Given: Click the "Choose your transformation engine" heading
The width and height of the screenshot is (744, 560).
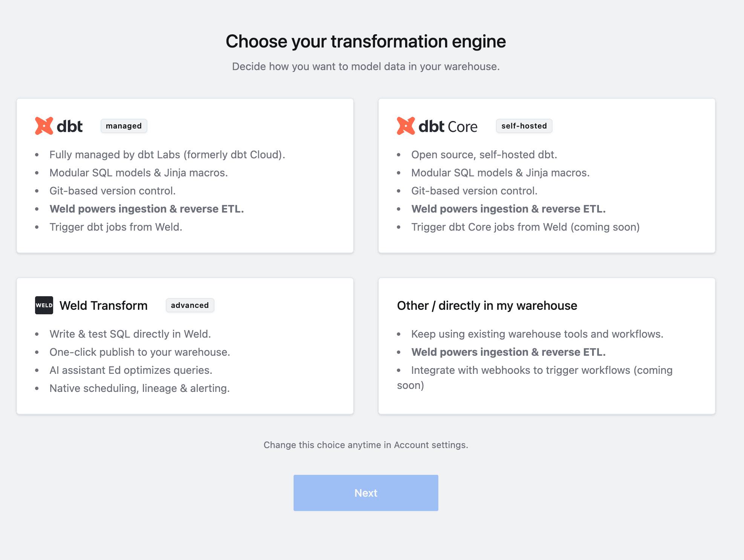Looking at the screenshot, I should pyautogui.click(x=366, y=41).
